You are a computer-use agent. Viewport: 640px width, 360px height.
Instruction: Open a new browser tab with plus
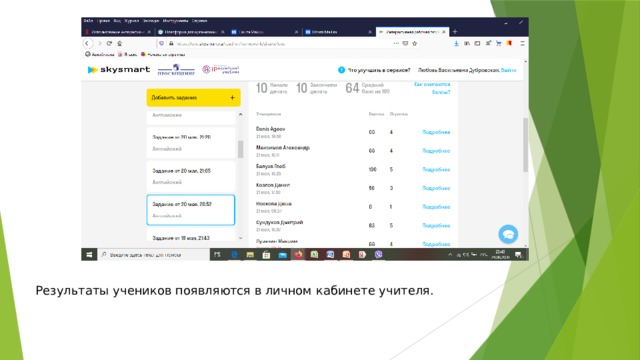tap(455, 31)
